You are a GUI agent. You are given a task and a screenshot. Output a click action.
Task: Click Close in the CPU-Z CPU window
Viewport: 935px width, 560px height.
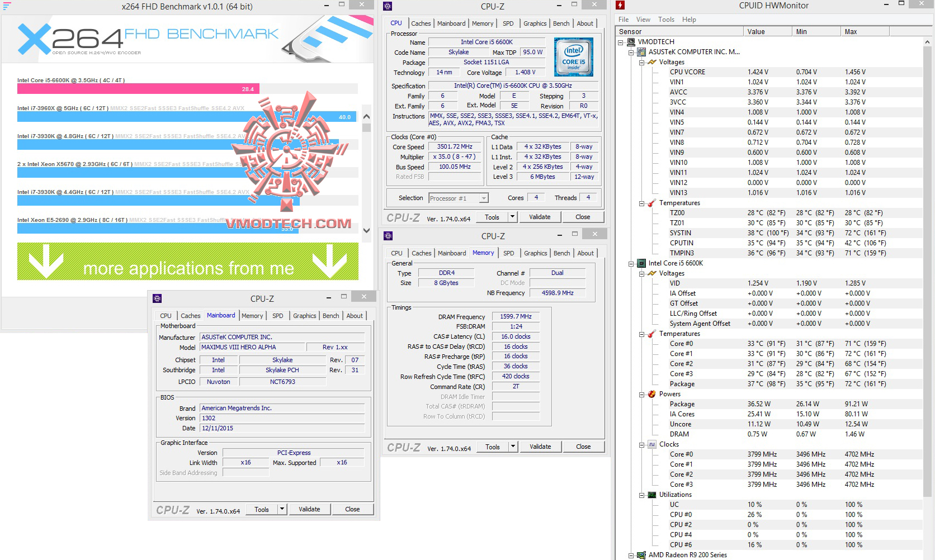[583, 217]
